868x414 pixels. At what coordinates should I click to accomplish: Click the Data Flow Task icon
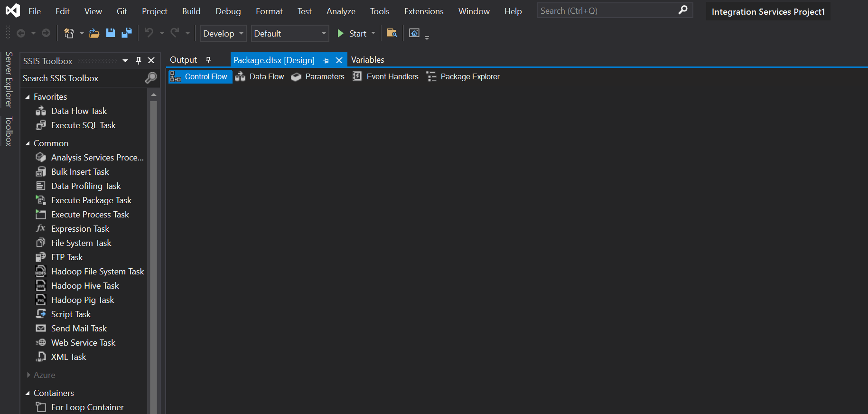coord(41,111)
